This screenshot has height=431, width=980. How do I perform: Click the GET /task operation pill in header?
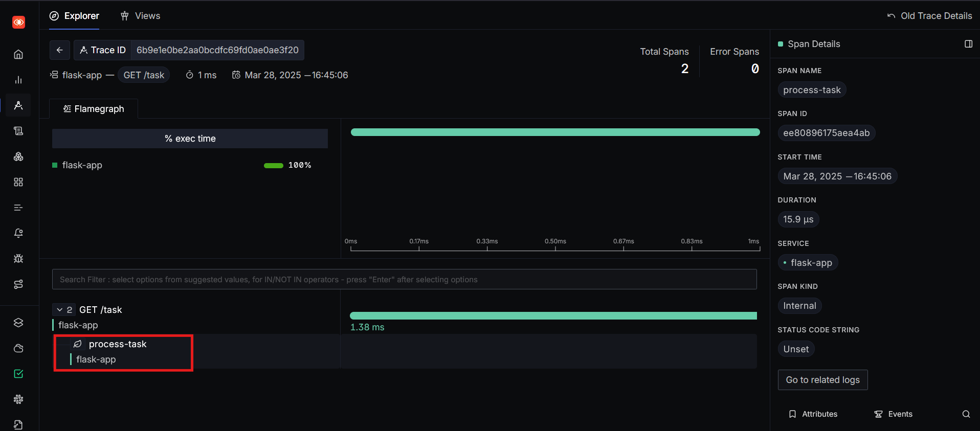click(144, 75)
